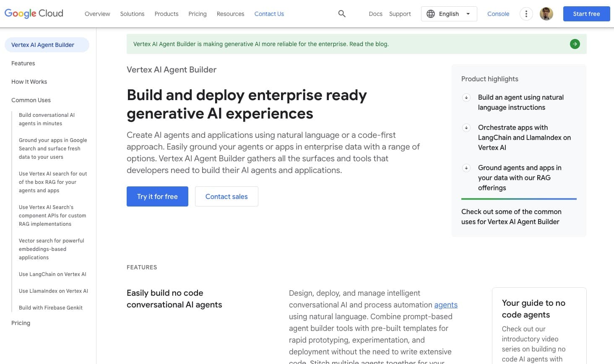Click the green arrow in blog banner
This screenshot has width=614, height=364.
(575, 44)
